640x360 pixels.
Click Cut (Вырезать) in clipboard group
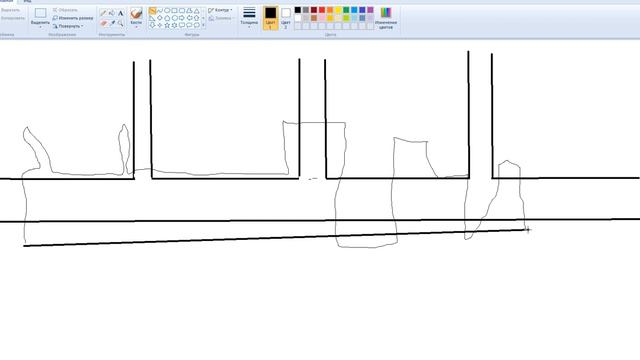10,10
